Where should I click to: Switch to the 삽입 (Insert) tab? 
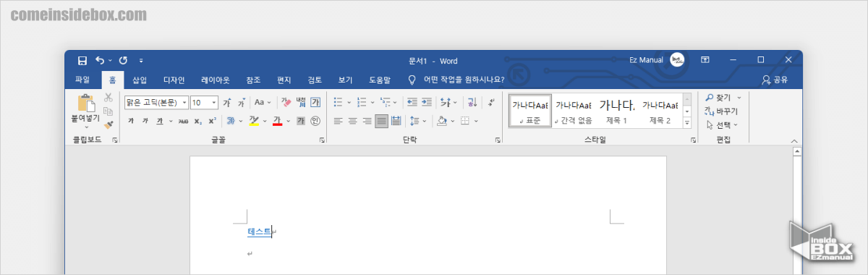(x=140, y=80)
